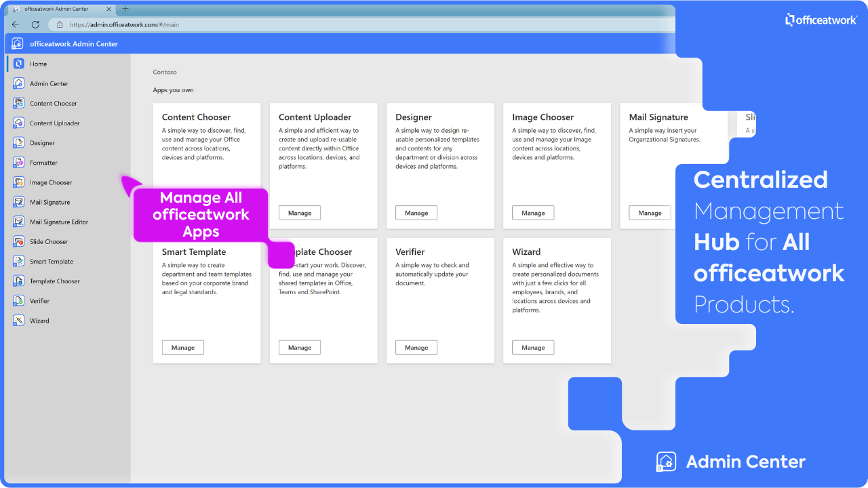Manage the Content Uploader app

300,213
